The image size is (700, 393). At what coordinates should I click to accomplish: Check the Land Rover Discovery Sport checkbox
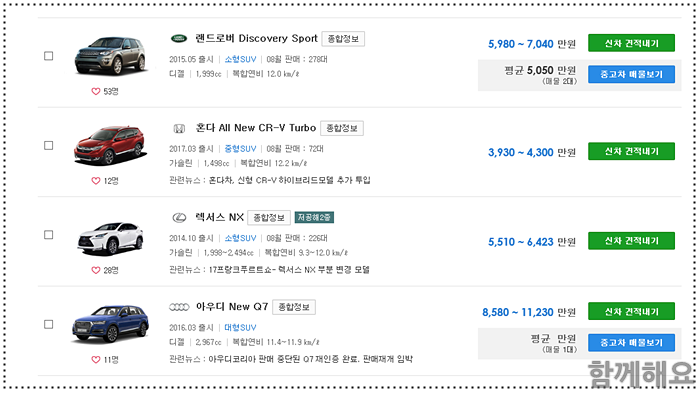49,56
